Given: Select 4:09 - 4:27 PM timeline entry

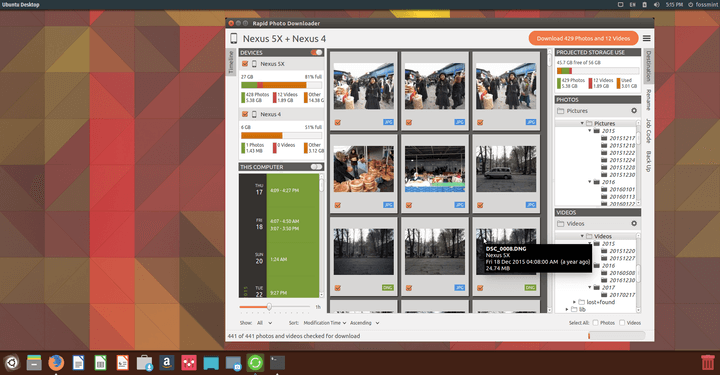Looking at the screenshot, I should pyautogui.click(x=284, y=190).
